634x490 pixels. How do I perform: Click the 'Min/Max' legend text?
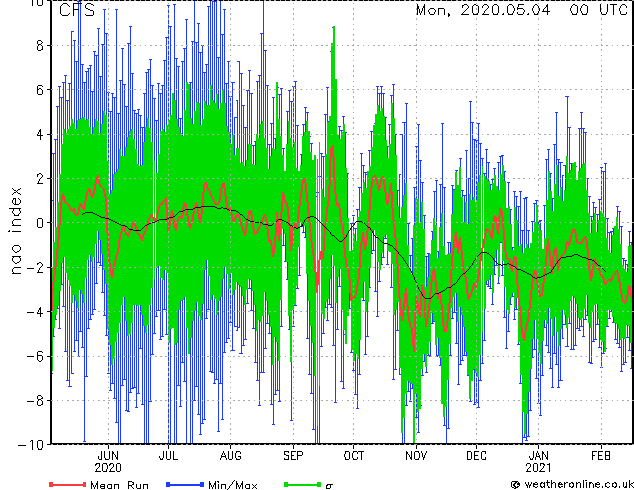click(x=232, y=485)
